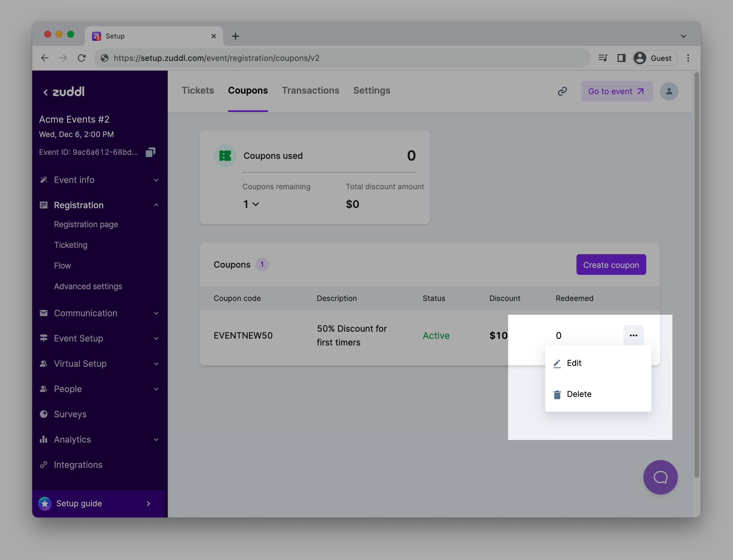Toggle browser side panel icon

(x=621, y=58)
